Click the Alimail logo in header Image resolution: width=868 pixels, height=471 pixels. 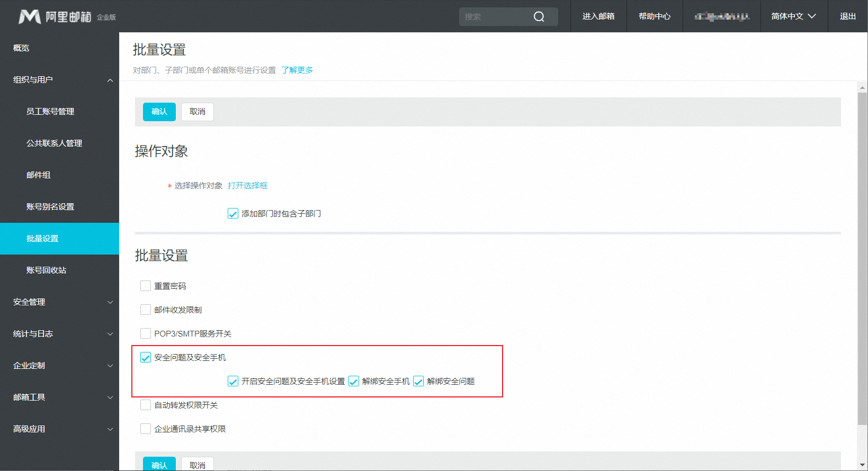pyautogui.click(x=67, y=16)
